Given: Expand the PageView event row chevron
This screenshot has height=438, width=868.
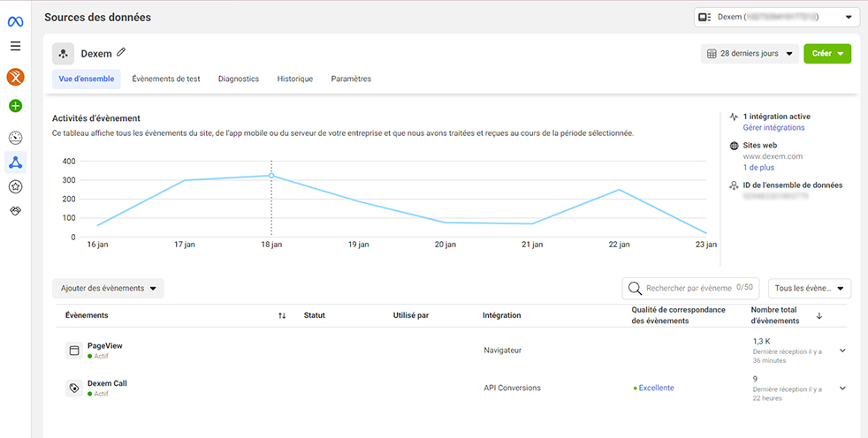Looking at the screenshot, I should (x=842, y=351).
